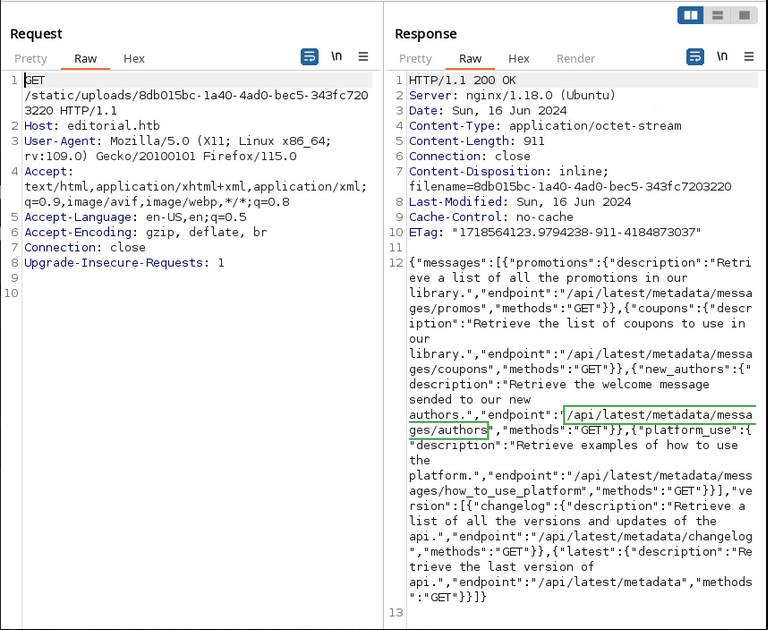The height and width of the screenshot is (630, 768).
Task: Click the Content-Disposition header in response
Action: 570,179
